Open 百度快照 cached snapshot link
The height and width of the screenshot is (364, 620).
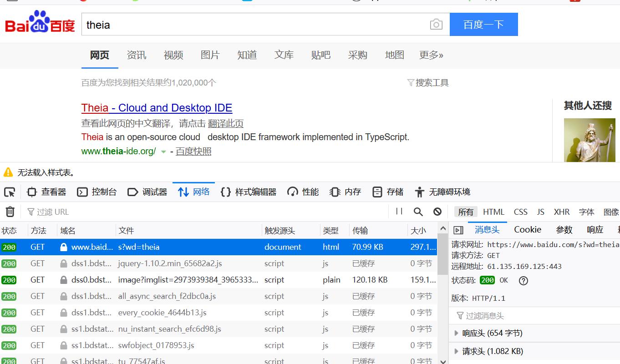(193, 152)
